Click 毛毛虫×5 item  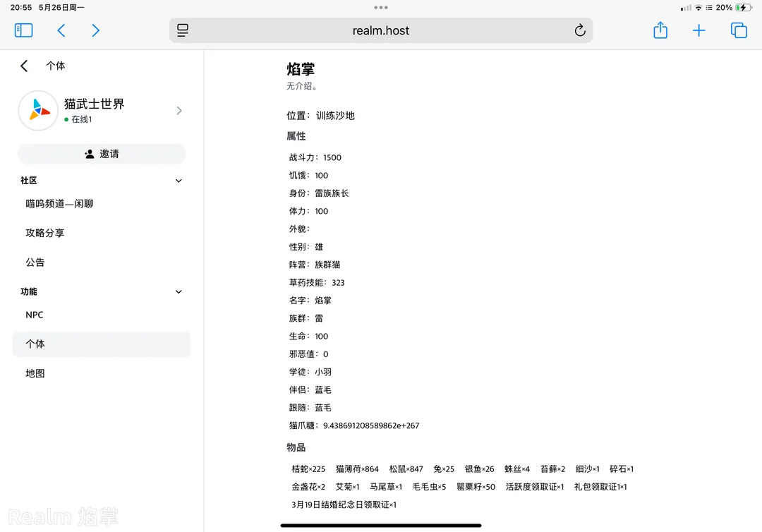click(429, 487)
